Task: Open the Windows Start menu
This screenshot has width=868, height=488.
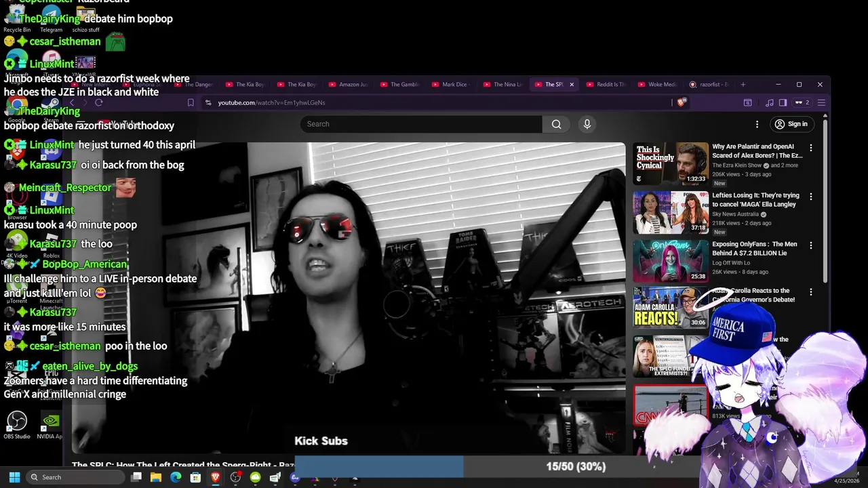Action: 14,477
